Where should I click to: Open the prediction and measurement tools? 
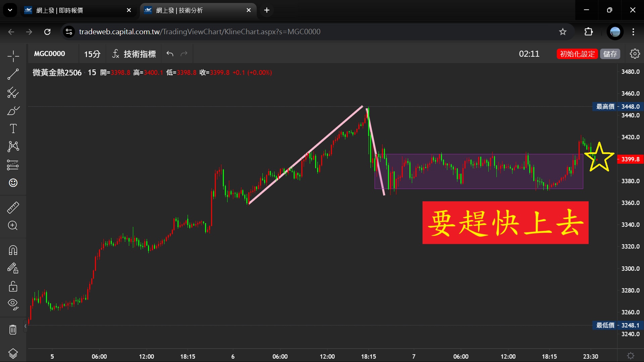pos(13,165)
